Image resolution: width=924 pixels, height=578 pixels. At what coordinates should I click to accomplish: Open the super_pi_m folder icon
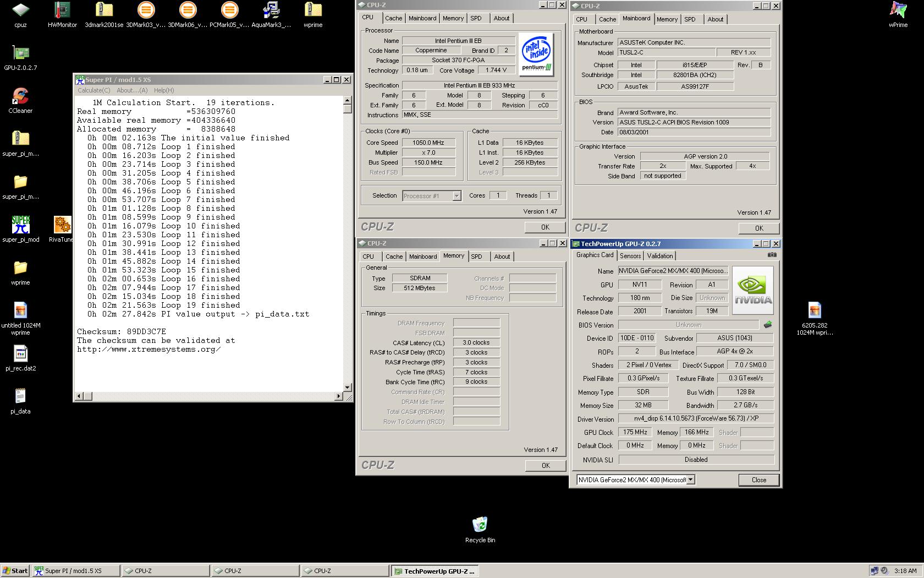[20, 186]
